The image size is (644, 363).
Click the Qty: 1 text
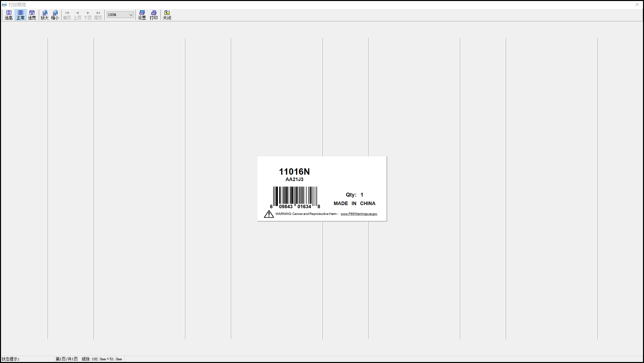(354, 195)
